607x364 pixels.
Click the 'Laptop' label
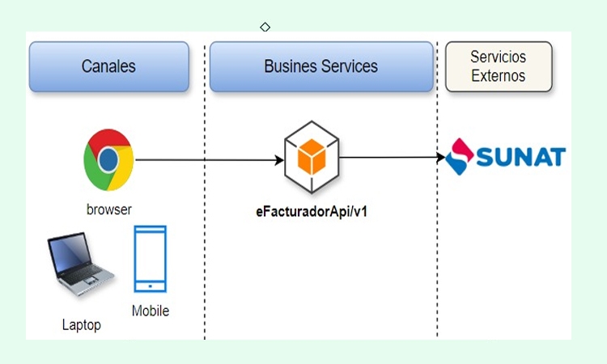82,325
